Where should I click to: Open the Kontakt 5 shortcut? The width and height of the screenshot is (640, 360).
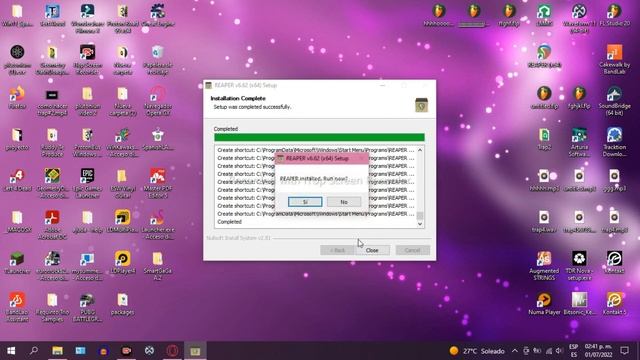(x=614, y=304)
